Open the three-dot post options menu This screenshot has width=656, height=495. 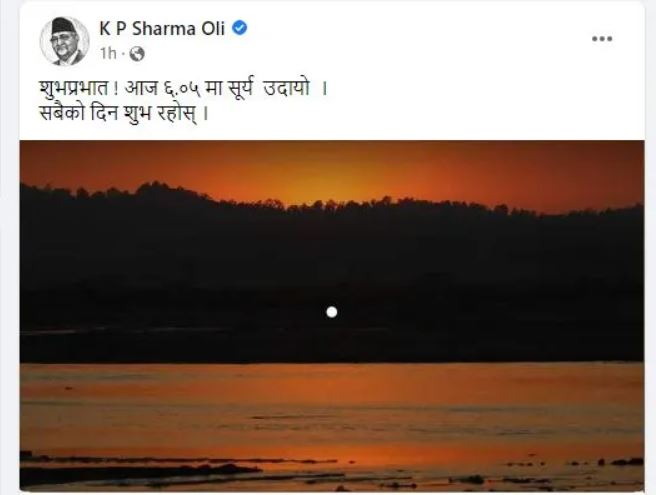tap(602, 39)
